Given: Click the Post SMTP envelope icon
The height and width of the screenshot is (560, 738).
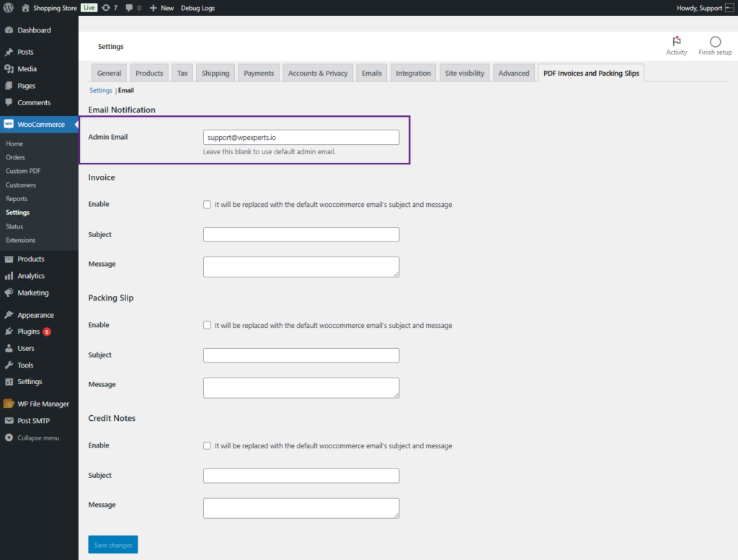Looking at the screenshot, I should tap(9, 421).
